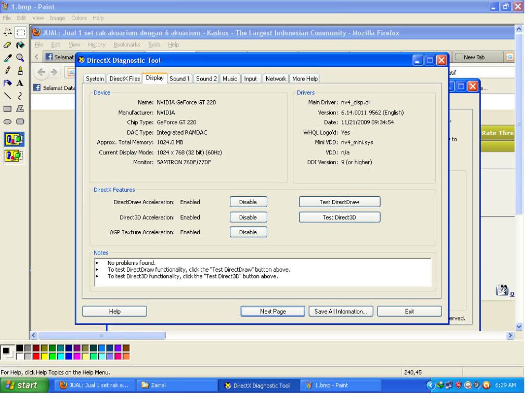Click Paint's vertical scrollbar up arrow
The width and height of the screenshot is (532, 401).
pos(519,29)
